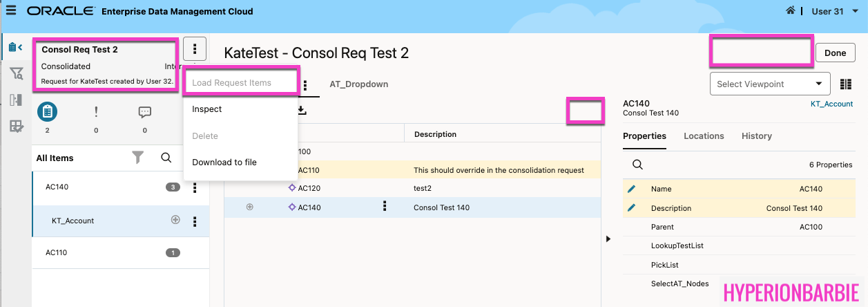Open the History tab

757,136
